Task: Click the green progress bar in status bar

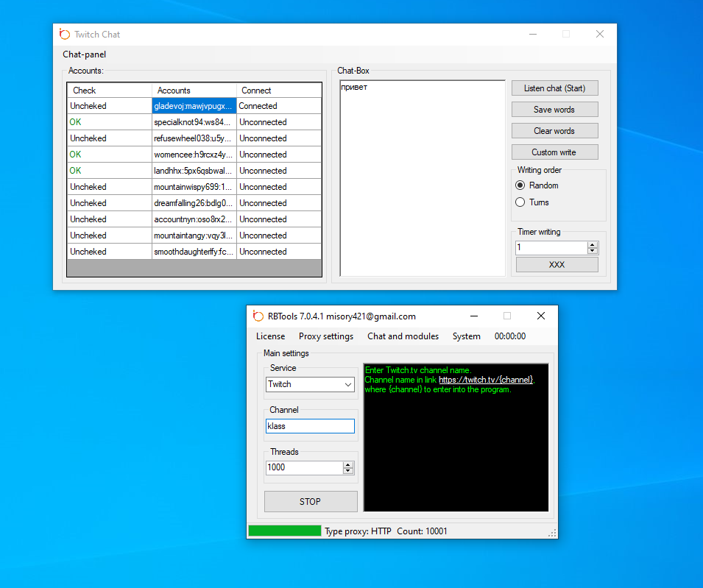Action: click(285, 531)
